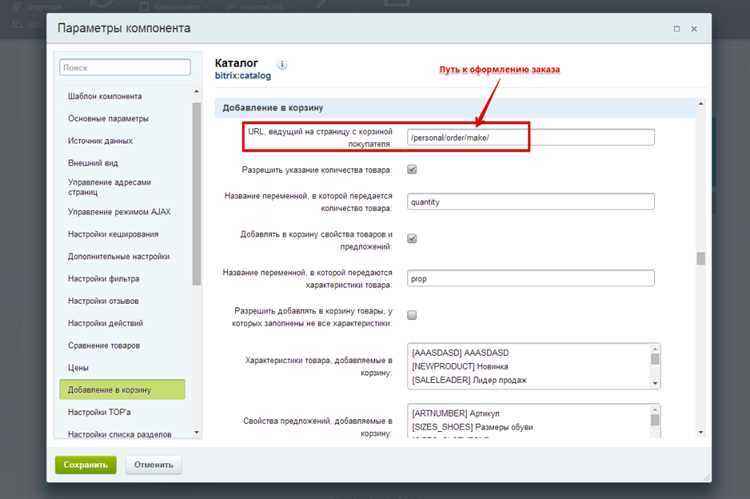The height and width of the screenshot is (499, 750).
Task: Click sidebar scroll-up arrow
Action: point(197,91)
